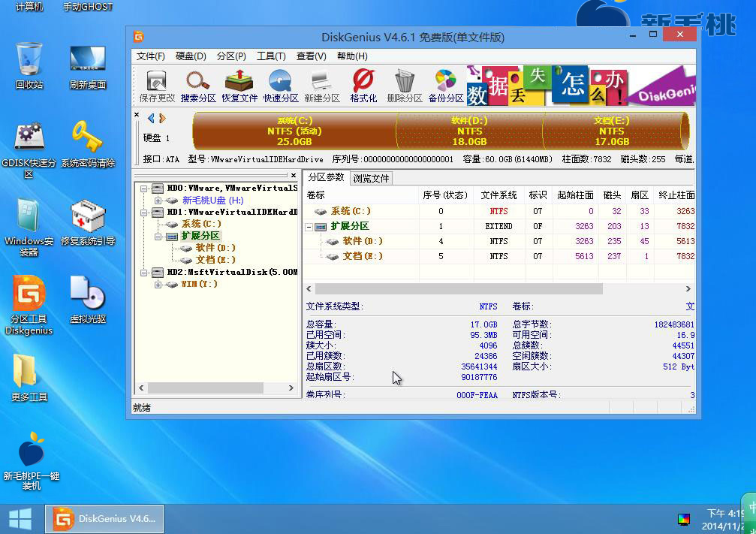
Task: Click tree panel horizontal scrollbar right arrow
Action: point(291,388)
